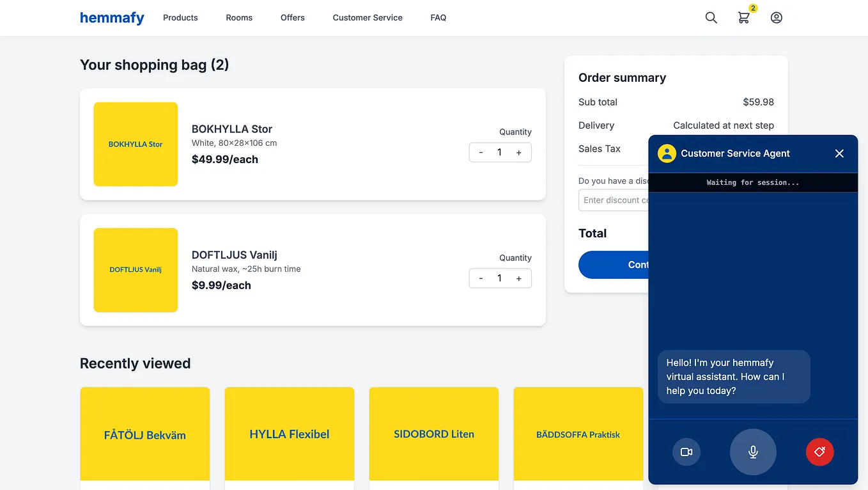Viewport: 868px width, 490px height.
Task: Increase BOKHYLLA Stor quantity
Action: pyautogui.click(x=519, y=152)
